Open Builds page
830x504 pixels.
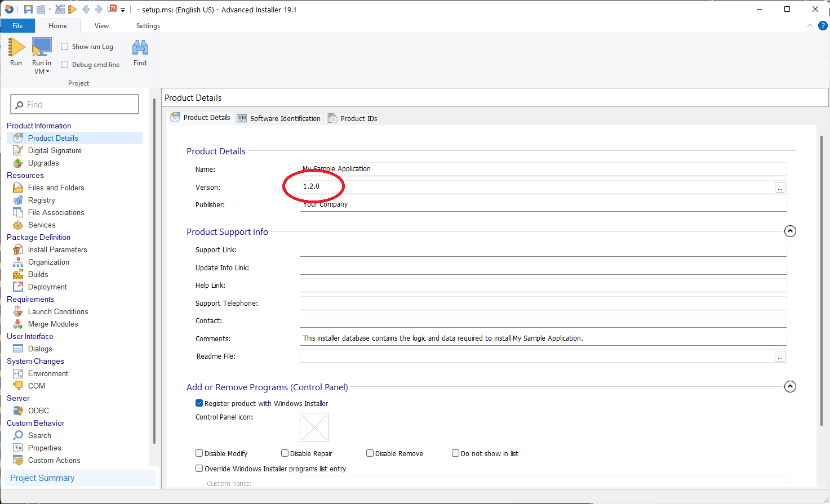point(38,274)
